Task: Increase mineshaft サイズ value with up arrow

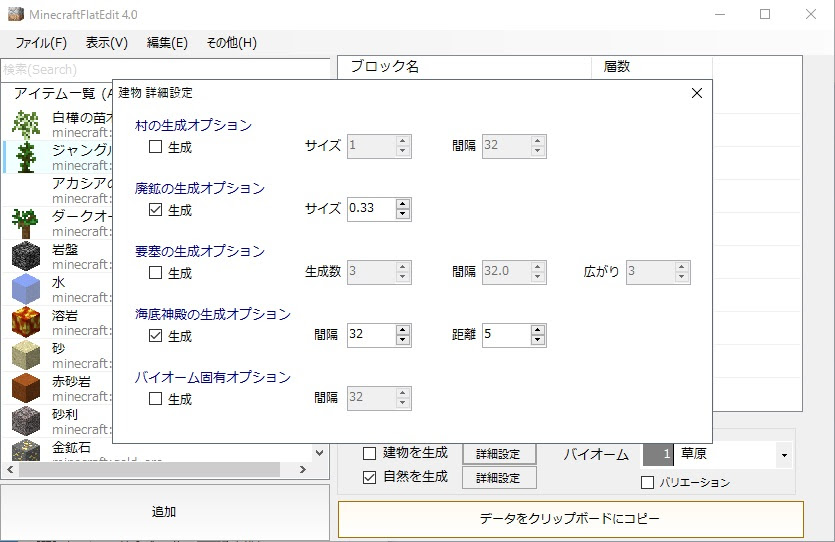Action: click(403, 203)
